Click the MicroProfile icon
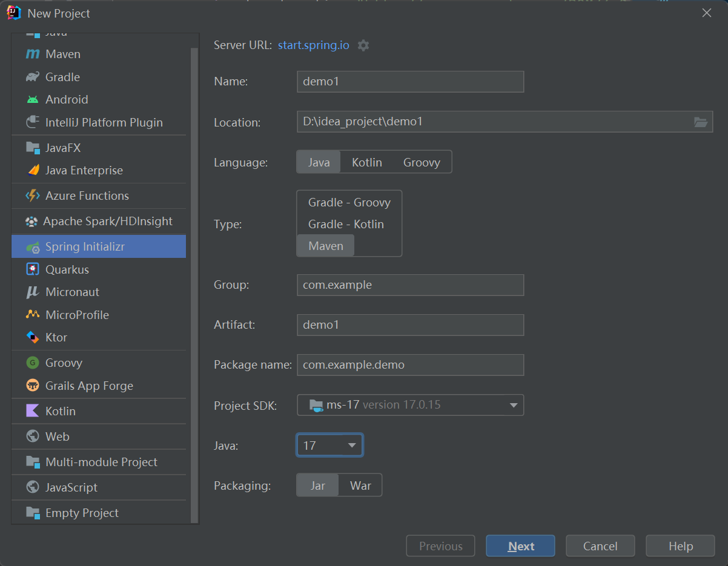The height and width of the screenshot is (566, 728). [x=33, y=315]
